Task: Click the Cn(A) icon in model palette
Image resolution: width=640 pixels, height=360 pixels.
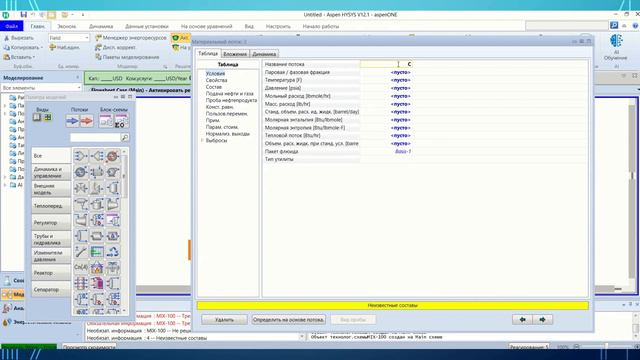Action: [81, 268]
